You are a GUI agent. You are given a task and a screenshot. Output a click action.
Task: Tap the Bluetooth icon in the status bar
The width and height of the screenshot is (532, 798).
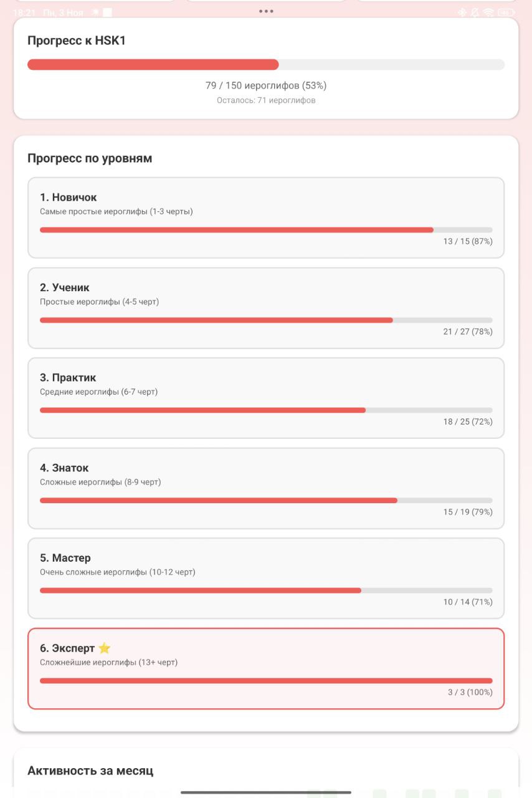(462, 11)
